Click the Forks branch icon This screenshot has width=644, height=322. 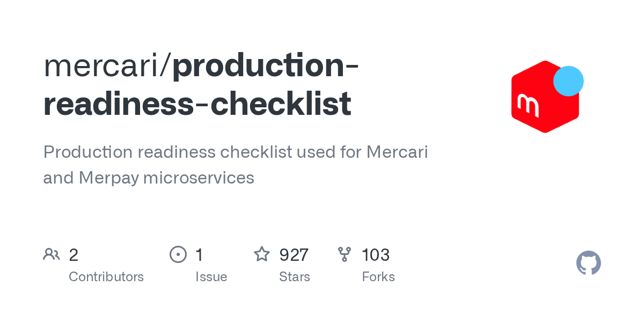point(345,254)
